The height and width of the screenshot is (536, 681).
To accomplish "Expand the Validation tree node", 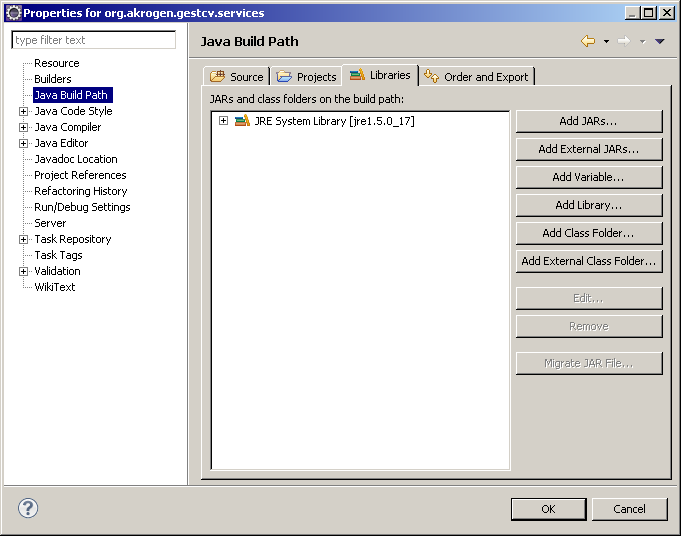I will click(24, 271).
